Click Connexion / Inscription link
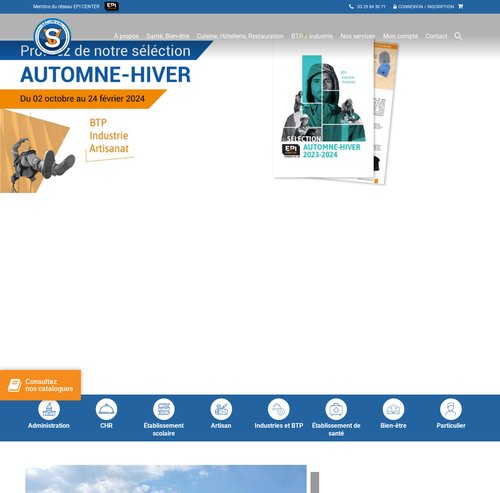 (x=426, y=6)
